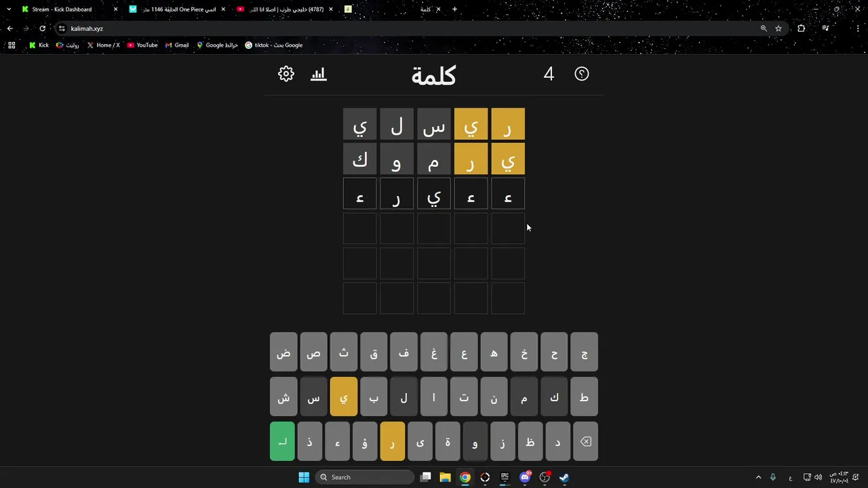868x488 pixels.
Task: Click the ط keyboard key
Action: click(585, 396)
